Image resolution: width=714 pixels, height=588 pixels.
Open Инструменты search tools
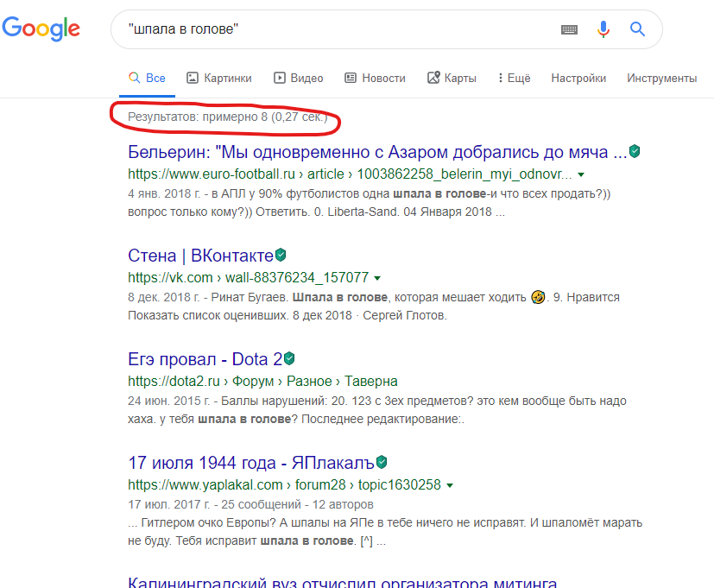(x=661, y=78)
